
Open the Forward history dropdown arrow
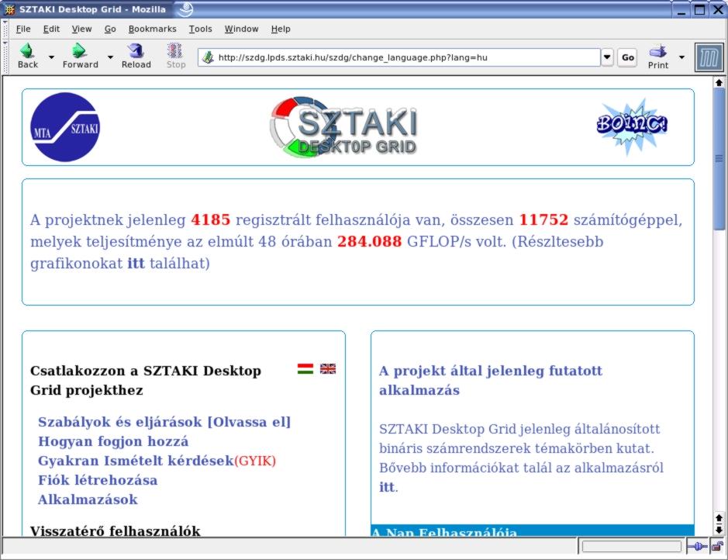110,57
